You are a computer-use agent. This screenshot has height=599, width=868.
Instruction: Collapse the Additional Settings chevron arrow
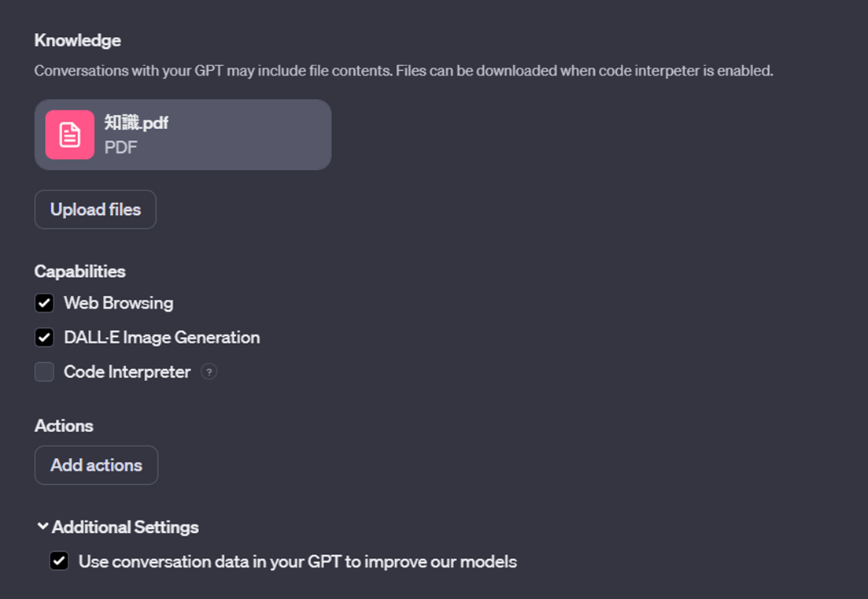[x=42, y=527]
